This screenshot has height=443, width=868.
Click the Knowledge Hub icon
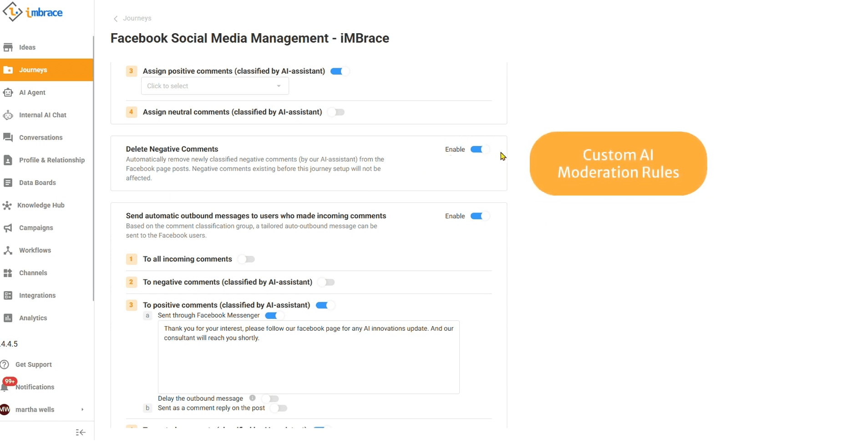pos(7,206)
